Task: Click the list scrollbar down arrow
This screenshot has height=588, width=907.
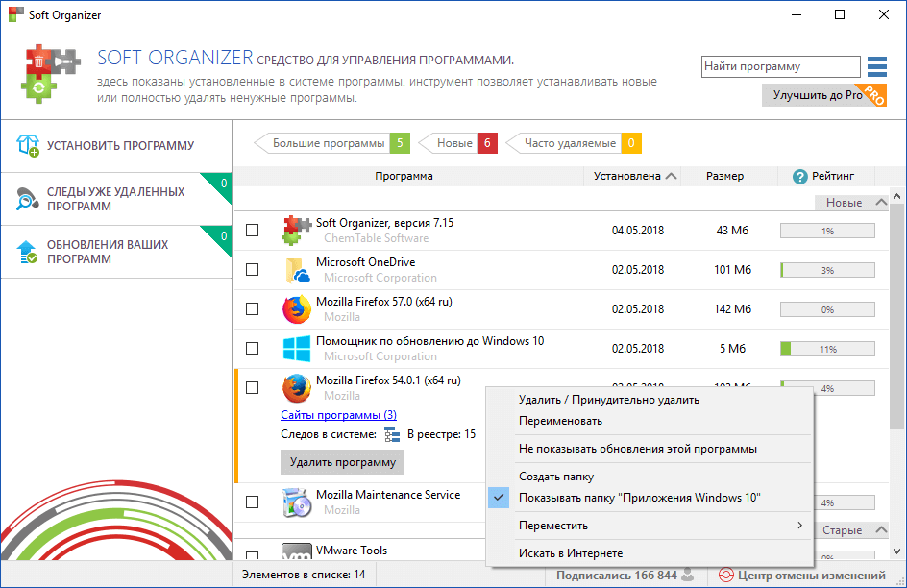Action: click(897, 551)
